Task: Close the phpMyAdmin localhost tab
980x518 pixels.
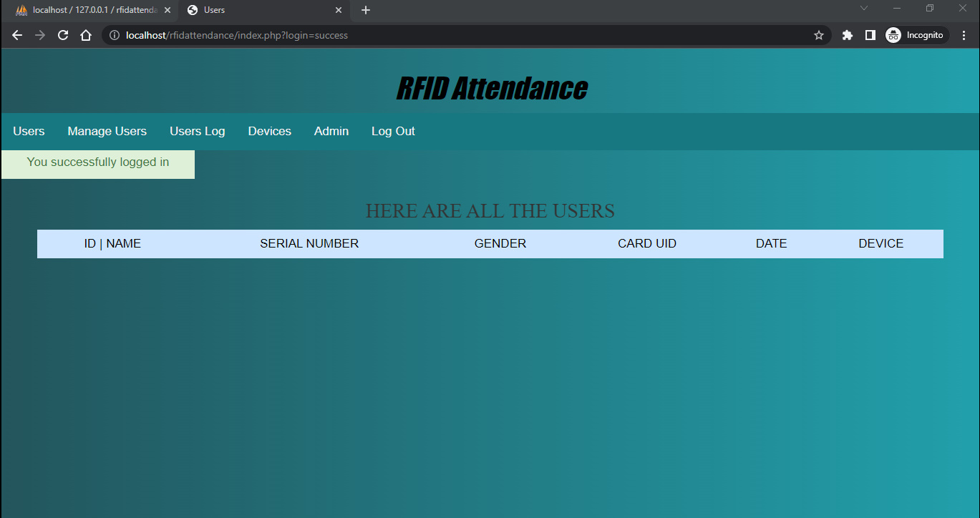Action: (x=168, y=10)
